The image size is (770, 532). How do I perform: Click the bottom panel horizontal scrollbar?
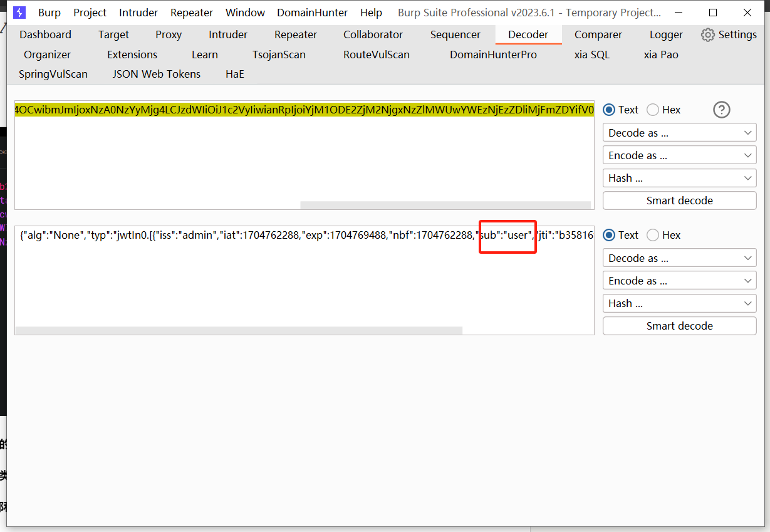[239, 330]
